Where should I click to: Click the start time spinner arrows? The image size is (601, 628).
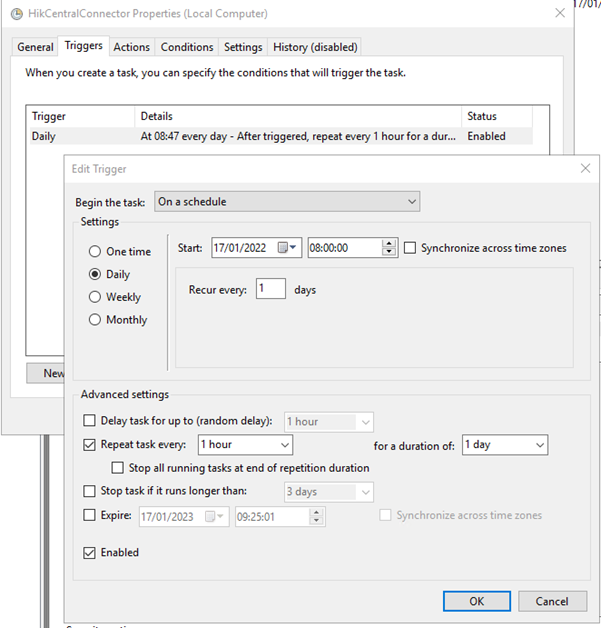[389, 248]
